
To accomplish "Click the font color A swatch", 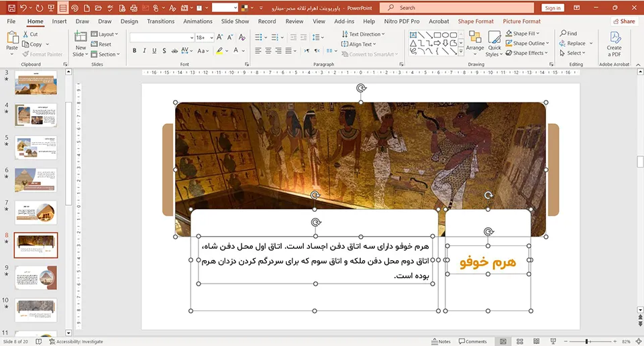I will tap(235, 50).
